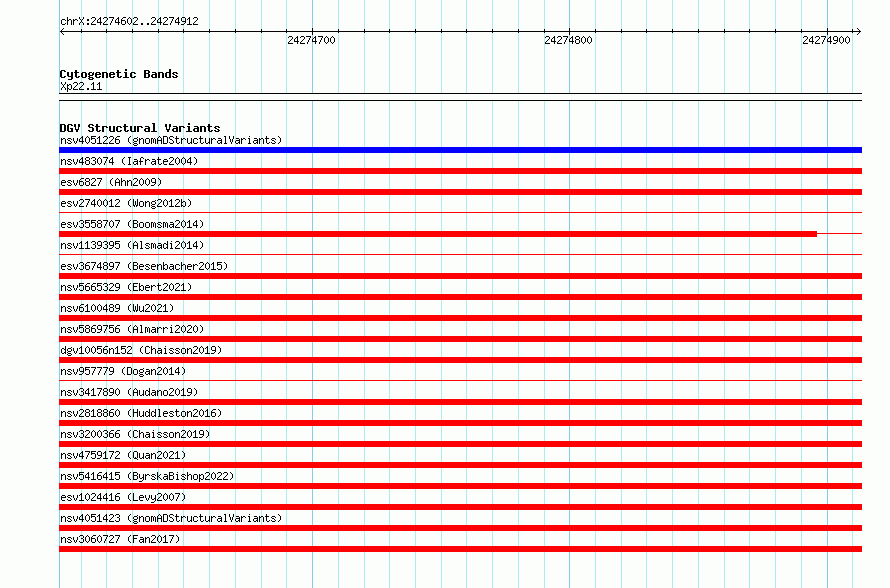Click the thick red bar under esv3558707

438,234
